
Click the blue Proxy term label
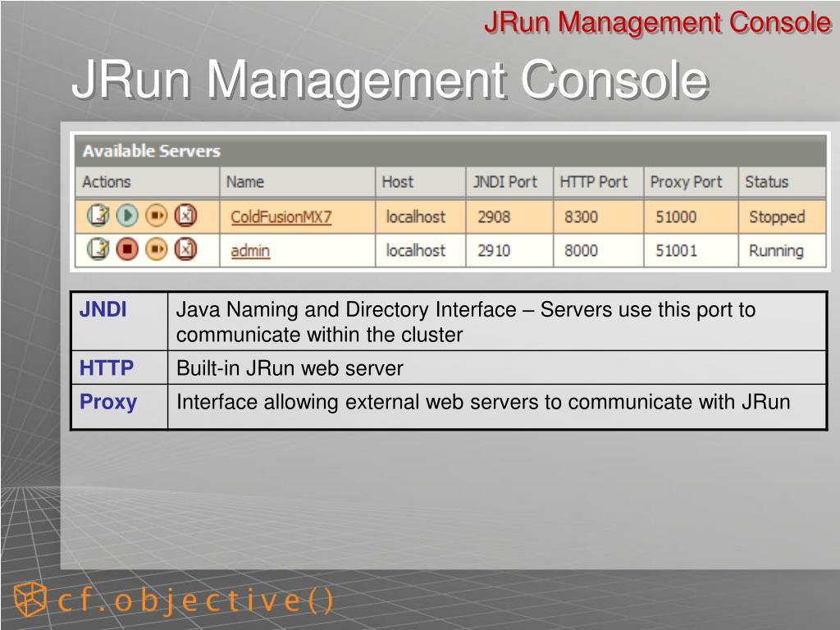click(108, 402)
